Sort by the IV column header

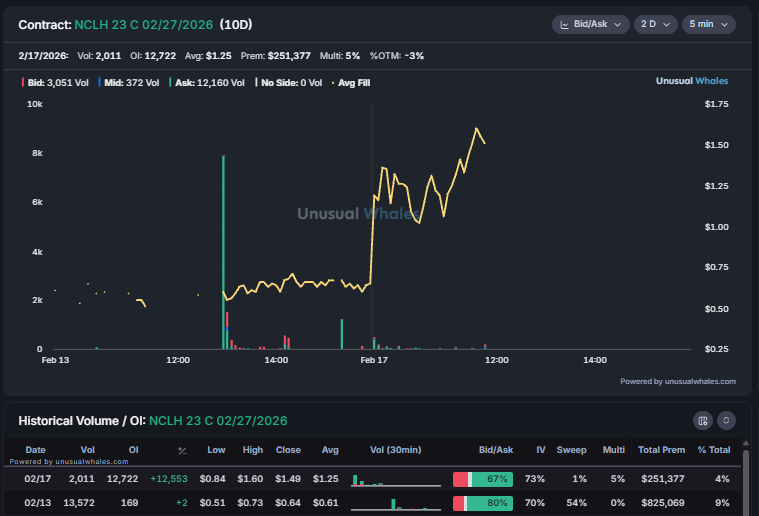(540, 450)
